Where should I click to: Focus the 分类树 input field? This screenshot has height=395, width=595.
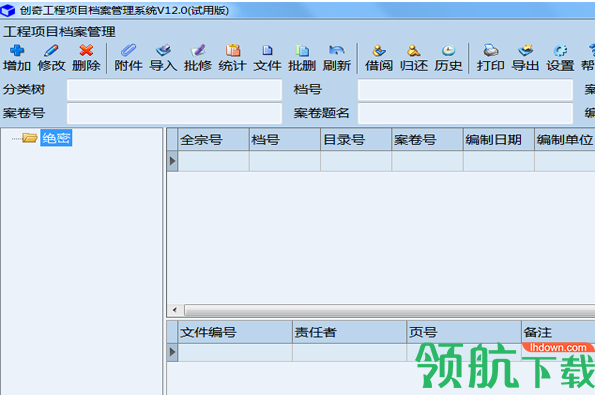click(x=175, y=90)
